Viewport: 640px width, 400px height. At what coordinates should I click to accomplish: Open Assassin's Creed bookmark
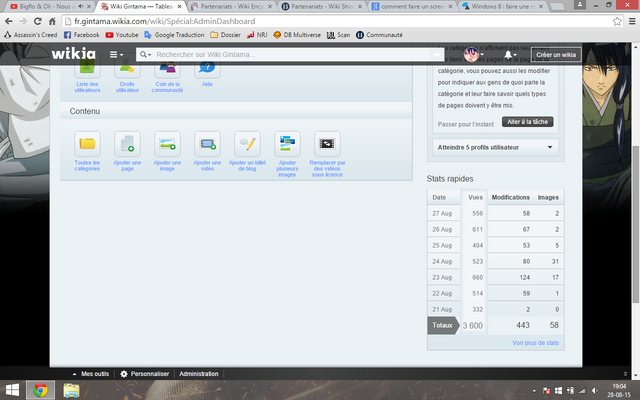coord(31,35)
